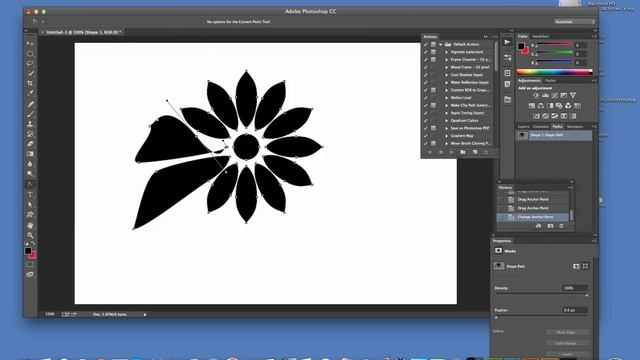Screen dimensions: 640x360
Task: Uncheck the Vignette (selection) action
Action: [x=426, y=52]
